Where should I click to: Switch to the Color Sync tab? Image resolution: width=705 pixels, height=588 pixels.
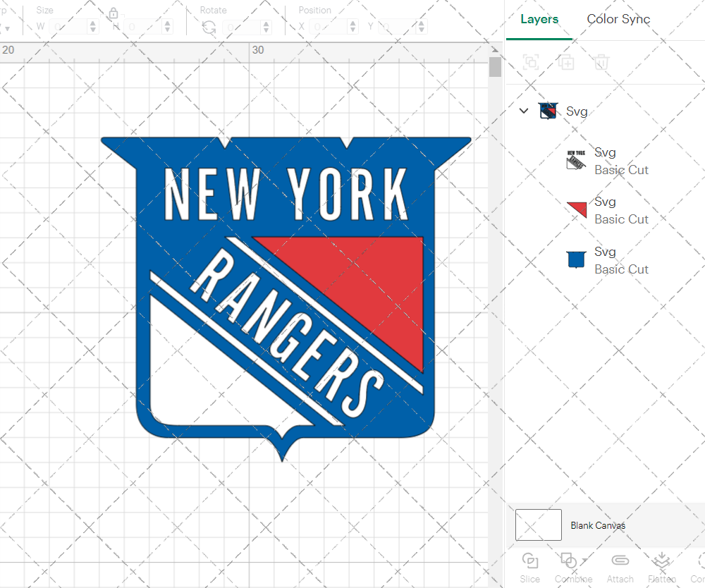(618, 19)
